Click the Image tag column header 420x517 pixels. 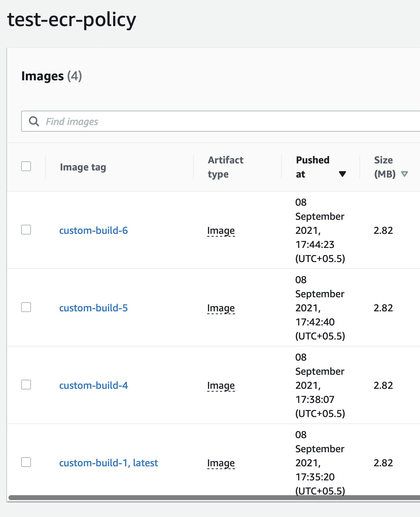point(83,167)
